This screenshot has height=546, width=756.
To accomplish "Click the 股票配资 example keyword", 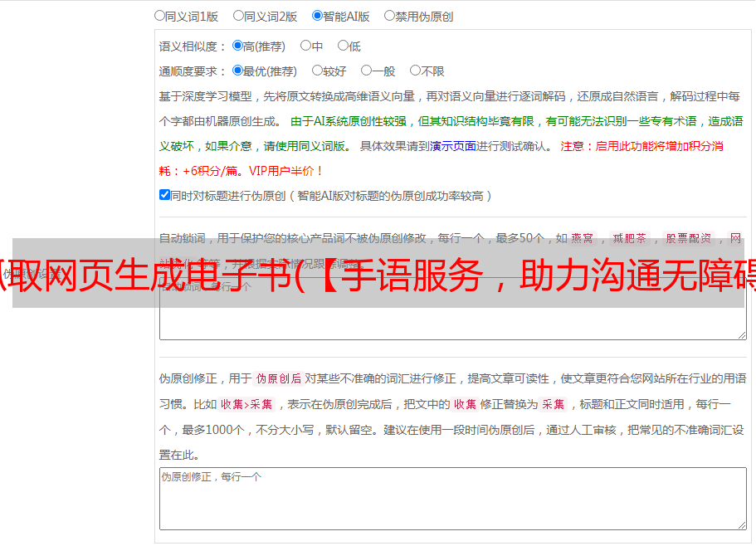I will coord(689,238).
